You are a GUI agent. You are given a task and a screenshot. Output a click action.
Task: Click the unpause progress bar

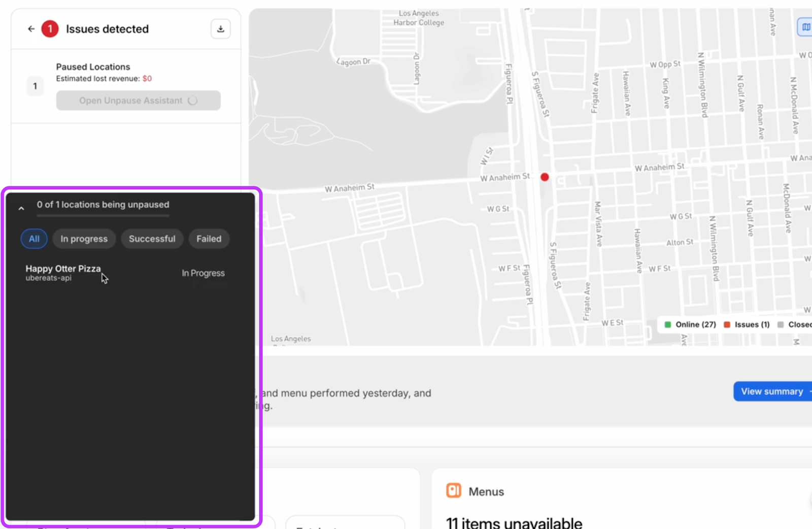[103, 216]
